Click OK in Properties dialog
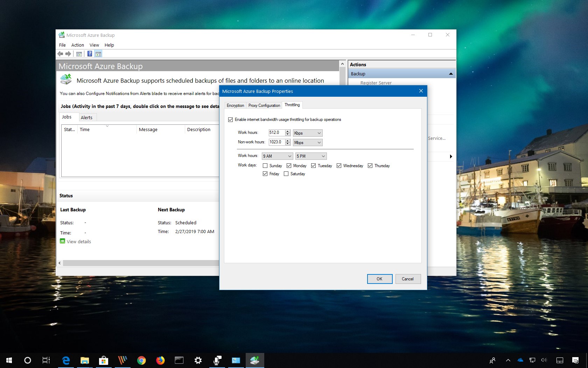This screenshot has width=588, height=368. pyautogui.click(x=379, y=279)
